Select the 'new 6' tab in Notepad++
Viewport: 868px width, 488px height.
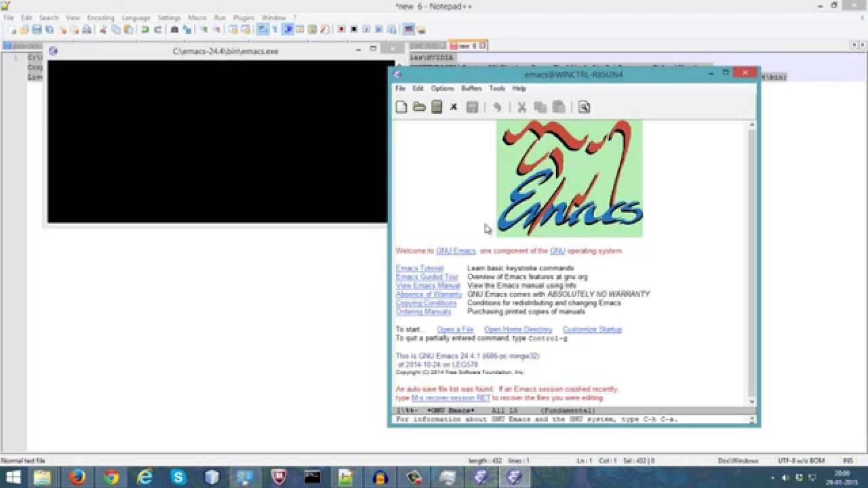[467, 46]
